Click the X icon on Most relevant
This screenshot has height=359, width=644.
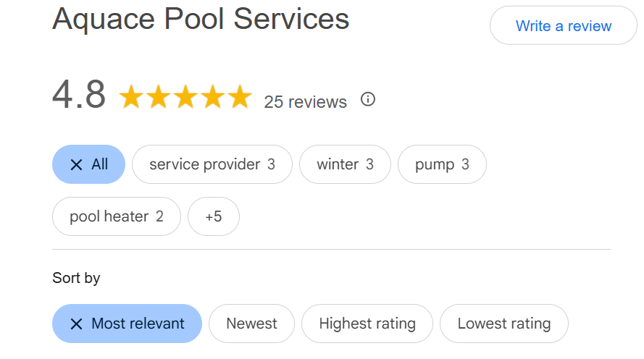(76, 324)
